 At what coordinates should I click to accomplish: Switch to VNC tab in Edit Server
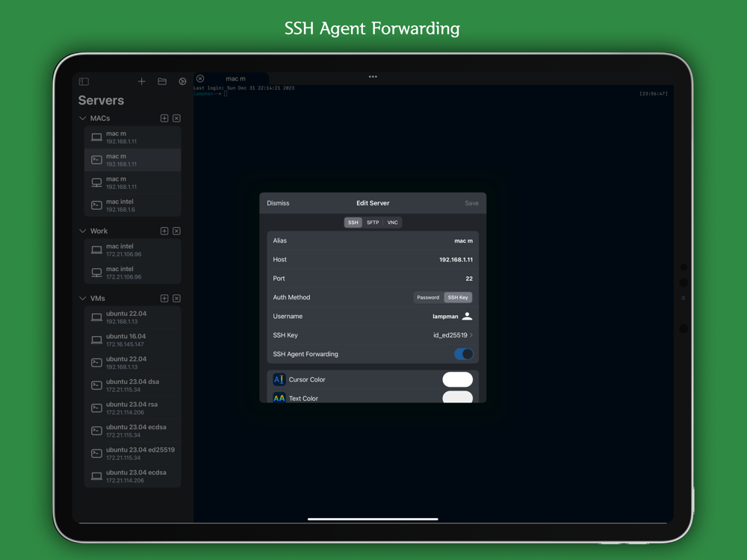point(392,223)
